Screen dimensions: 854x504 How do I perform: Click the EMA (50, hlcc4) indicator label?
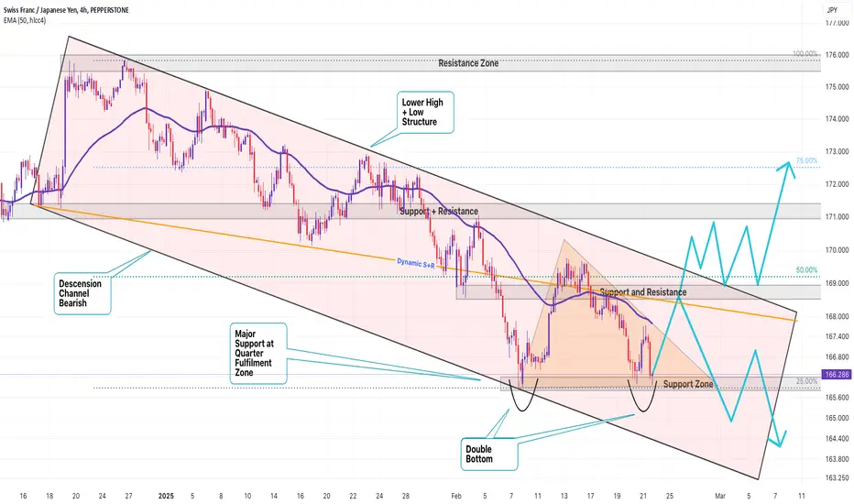[25, 20]
